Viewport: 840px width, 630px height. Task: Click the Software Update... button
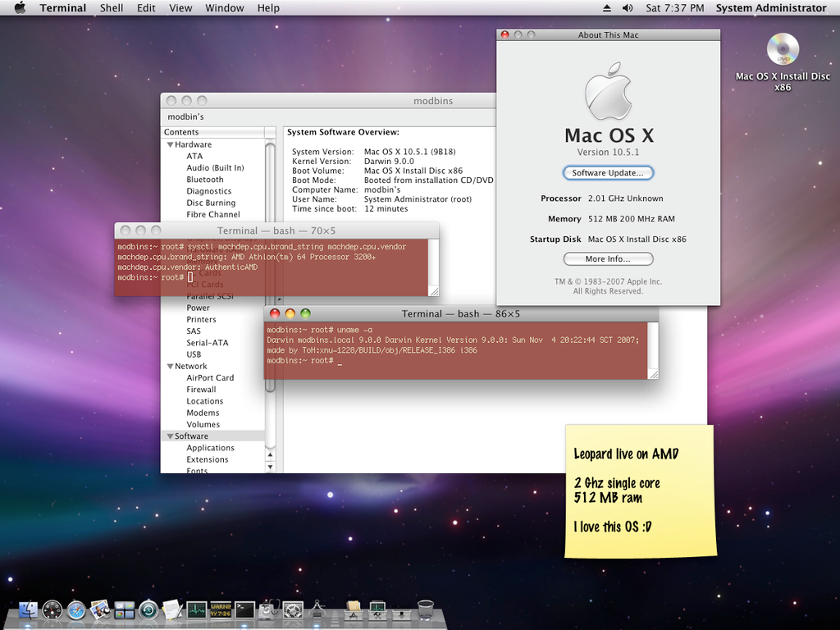[608, 173]
